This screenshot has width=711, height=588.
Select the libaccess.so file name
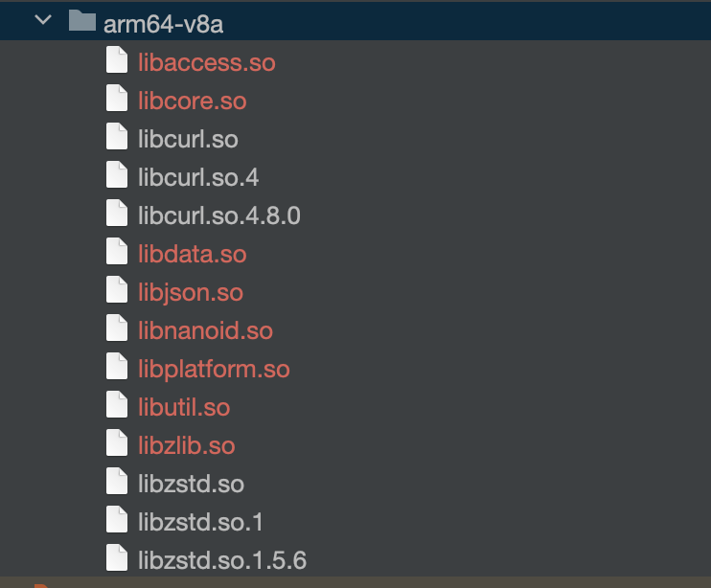pos(206,62)
